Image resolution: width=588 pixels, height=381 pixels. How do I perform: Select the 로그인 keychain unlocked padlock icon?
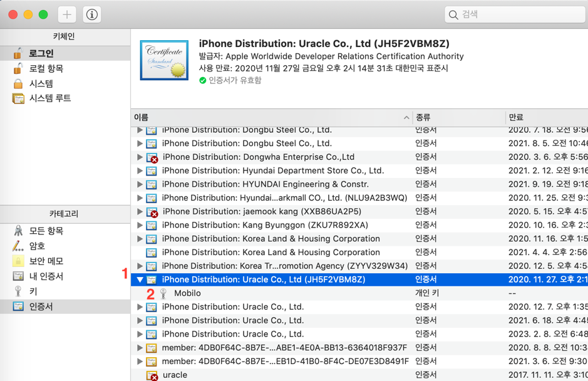(18, 53)
